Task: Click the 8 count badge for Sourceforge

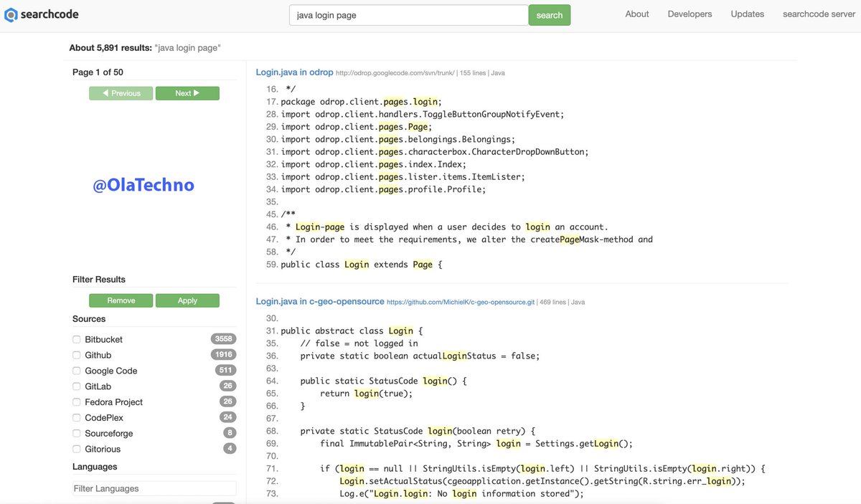Action: (230, 433)
